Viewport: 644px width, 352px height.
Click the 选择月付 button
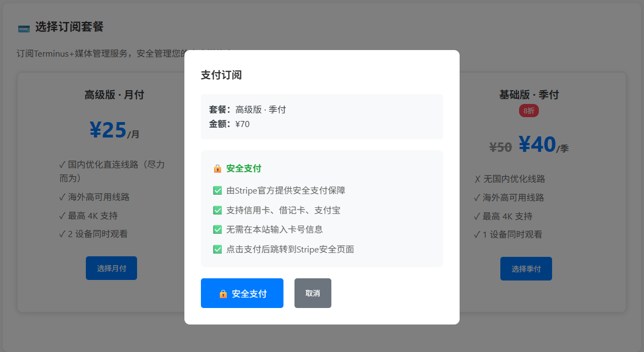(111, 268)
